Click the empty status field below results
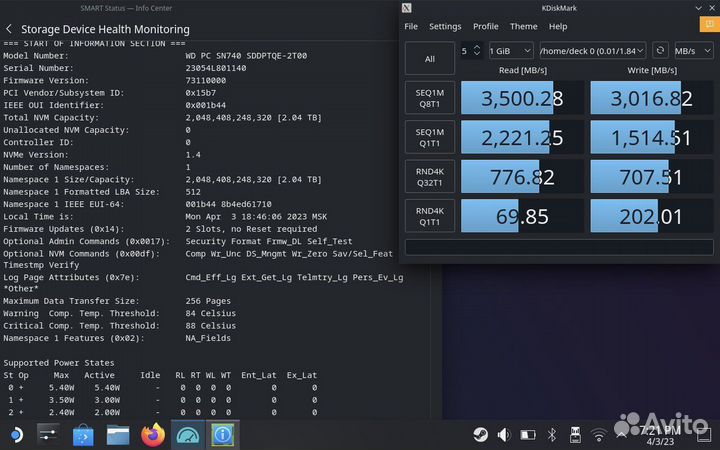720x450 pixels. [x=559, y=247]
